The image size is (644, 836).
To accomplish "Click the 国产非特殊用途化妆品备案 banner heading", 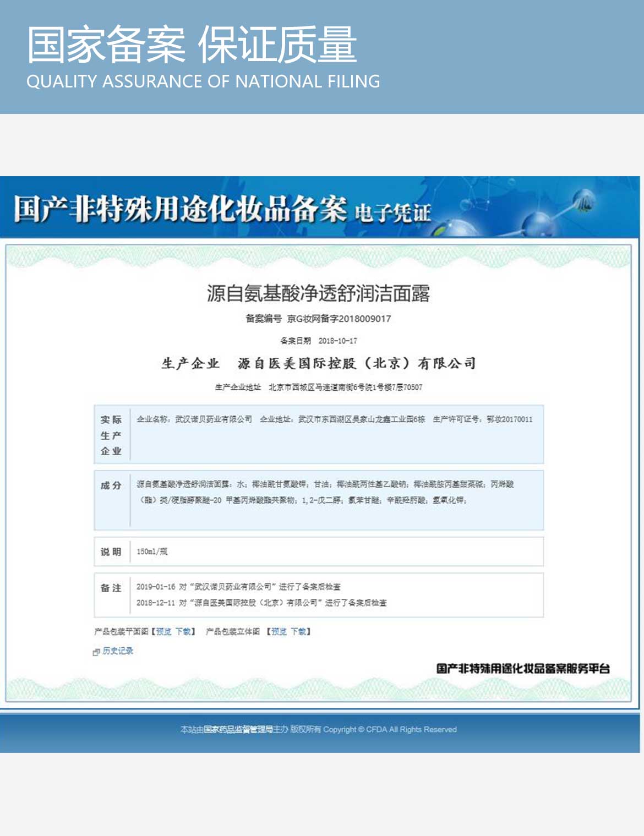I will click(x=180, y=210).
